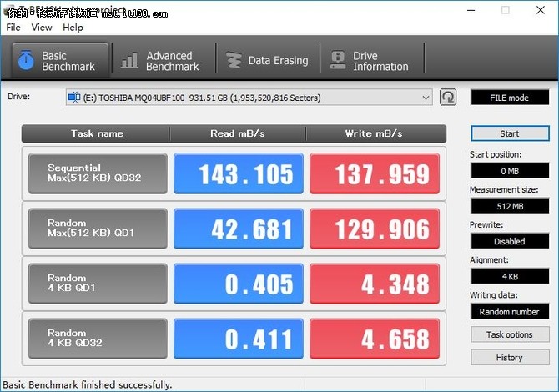Viewport: 559px width, 392px height.
Task: Start the benchmark
Action: [510, 133]
